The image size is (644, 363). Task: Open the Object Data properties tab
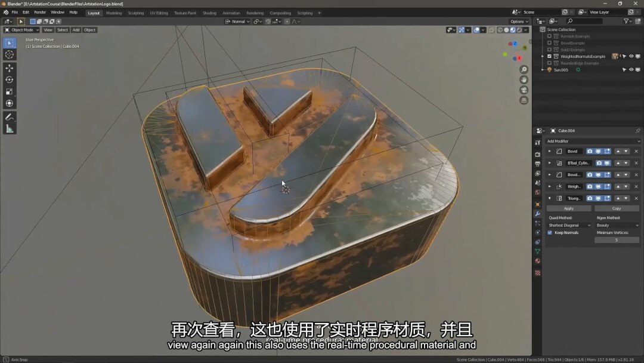[538, 251]
